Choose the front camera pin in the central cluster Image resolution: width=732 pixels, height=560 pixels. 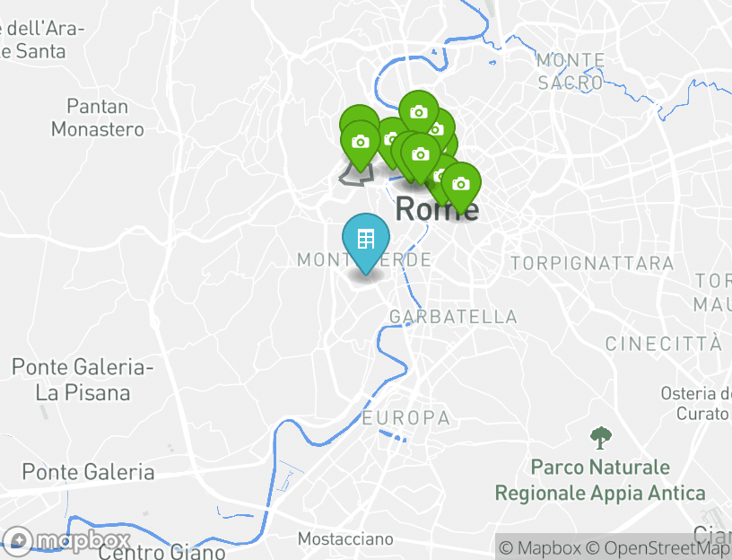(x=420, y=156)
